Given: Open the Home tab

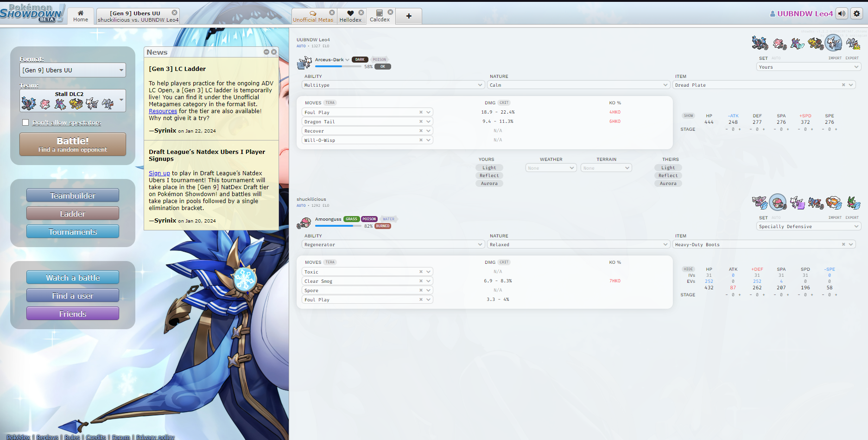Looking at the screenshot, I should (x=81, y=16).
